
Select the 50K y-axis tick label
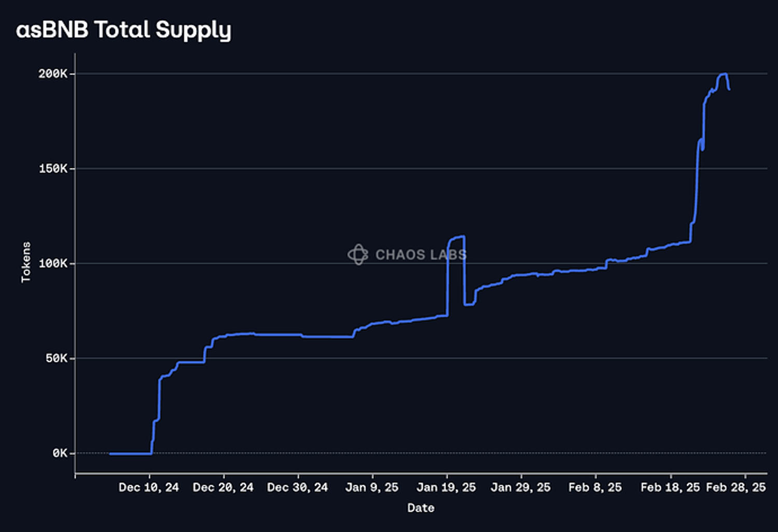(x=56, y=358)
